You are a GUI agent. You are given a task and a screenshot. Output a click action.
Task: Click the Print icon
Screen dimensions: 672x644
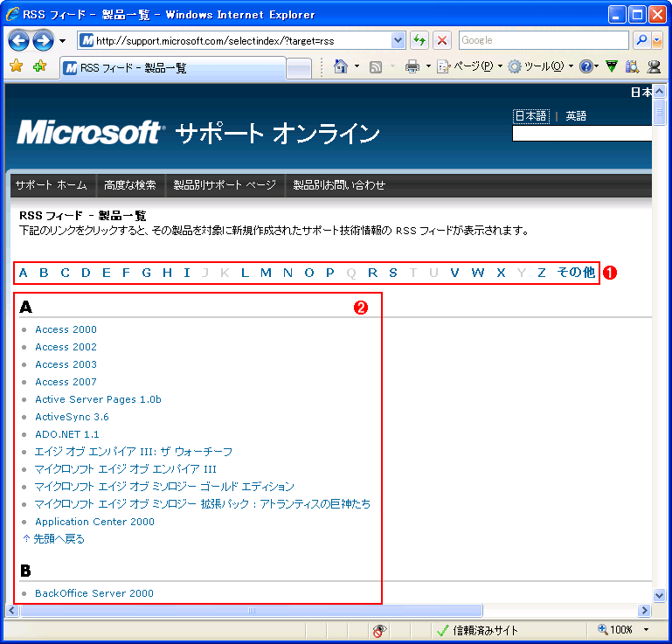coord(412,66)
